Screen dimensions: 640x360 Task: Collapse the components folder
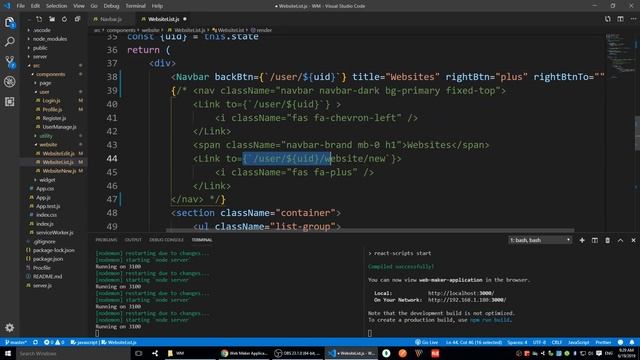[x=50, y=74]
